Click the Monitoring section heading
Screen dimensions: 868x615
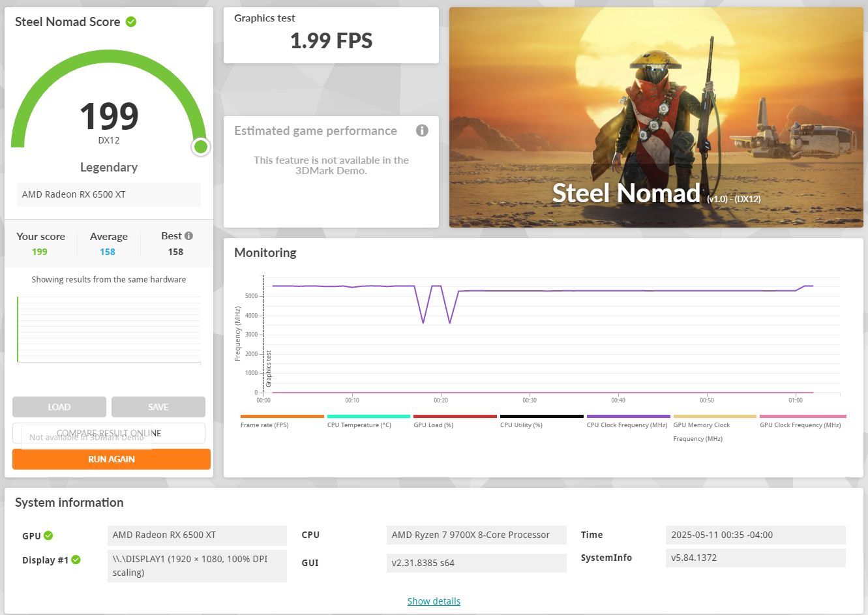(x=265, y=253)
